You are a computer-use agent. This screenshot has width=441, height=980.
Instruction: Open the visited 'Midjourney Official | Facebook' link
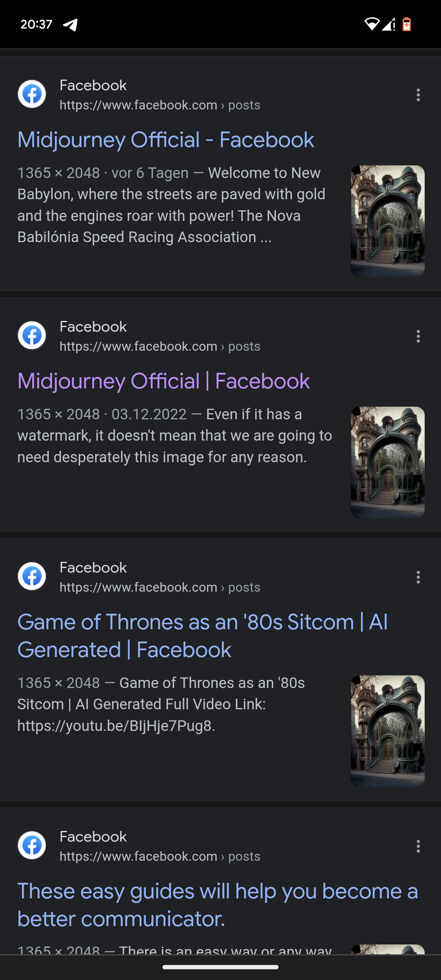[163, 381]
